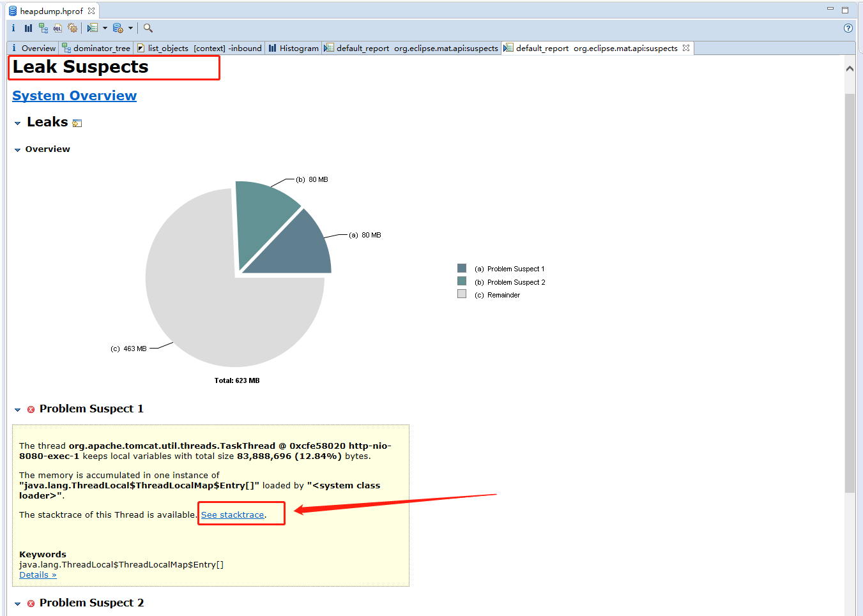Collapse Problem Suspect 1 section
Viewport: 863px width, 616px height.
point(18,410)
